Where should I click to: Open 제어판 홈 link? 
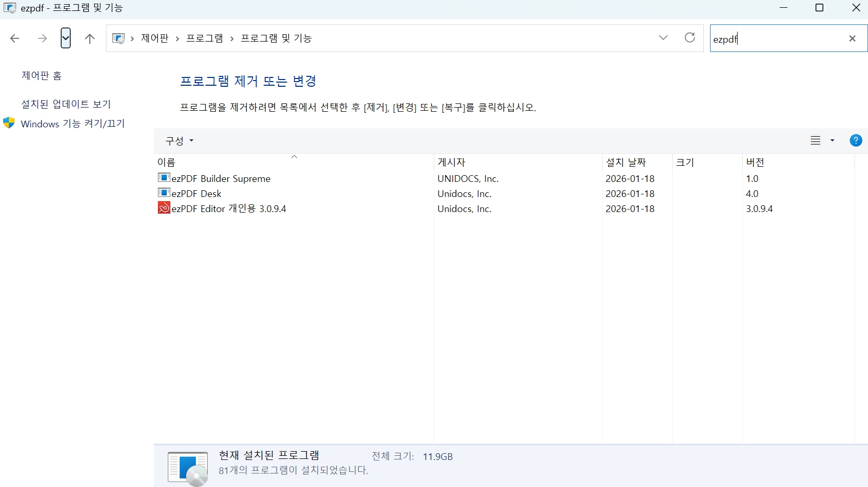click(x=42, y=75)
